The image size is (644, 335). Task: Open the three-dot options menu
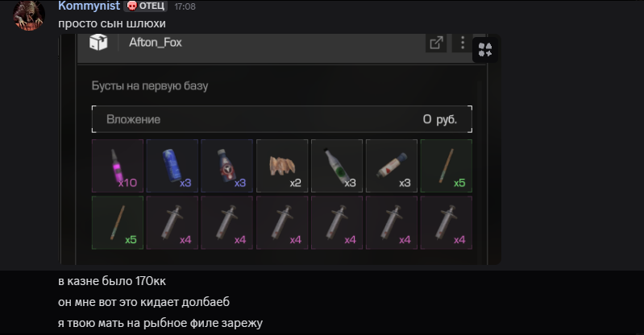[x=463, y=43]
